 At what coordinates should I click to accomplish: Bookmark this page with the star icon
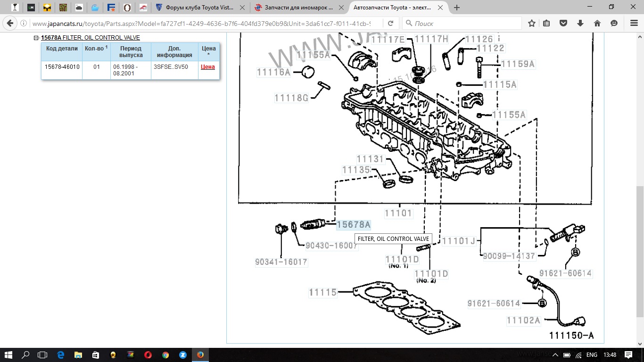click(x=532, y=23)
